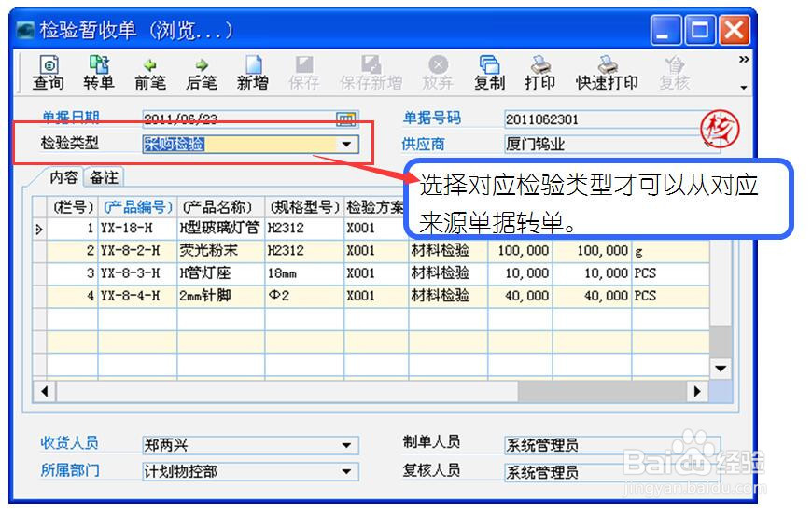Open toolbar options small down arrow

click(x=744, y=88)
